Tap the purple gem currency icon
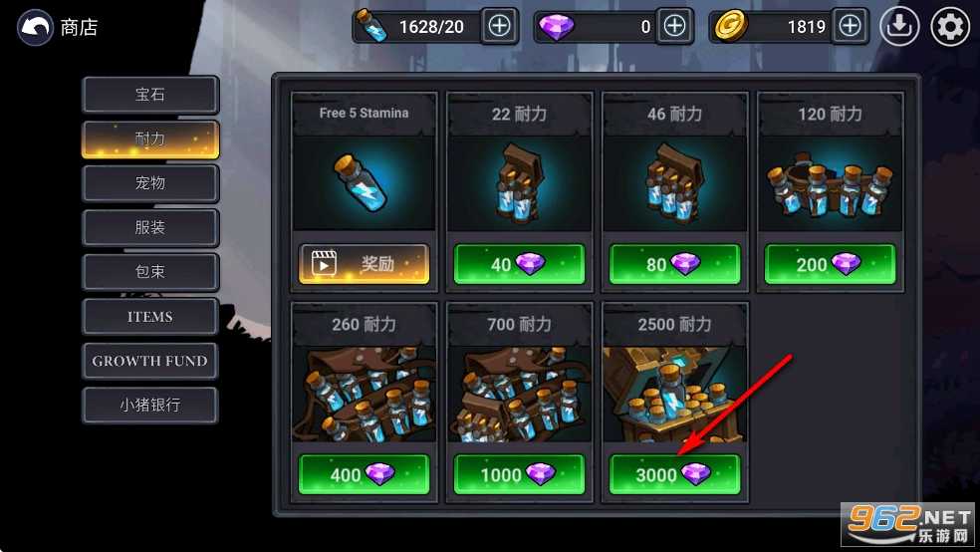980x552 pixels. coord(556,27)
